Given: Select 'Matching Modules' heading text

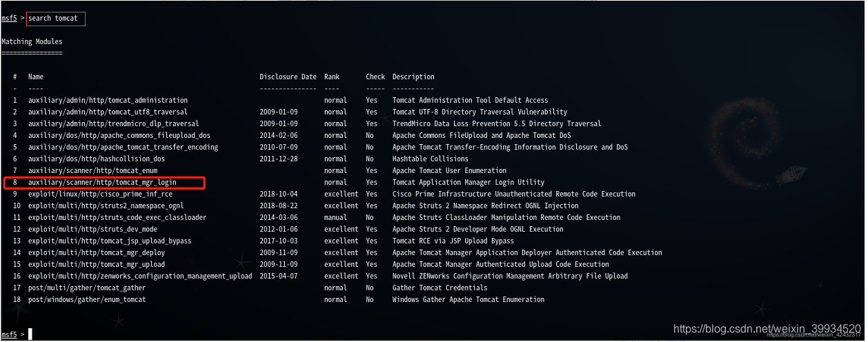Looking at the screenshot, I should (32, 41).
